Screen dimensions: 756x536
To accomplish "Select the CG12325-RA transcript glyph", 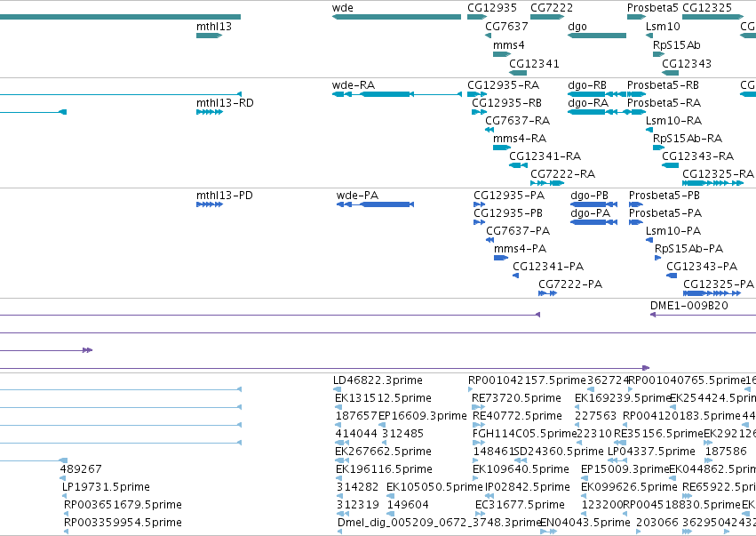I will coord(712,183).
